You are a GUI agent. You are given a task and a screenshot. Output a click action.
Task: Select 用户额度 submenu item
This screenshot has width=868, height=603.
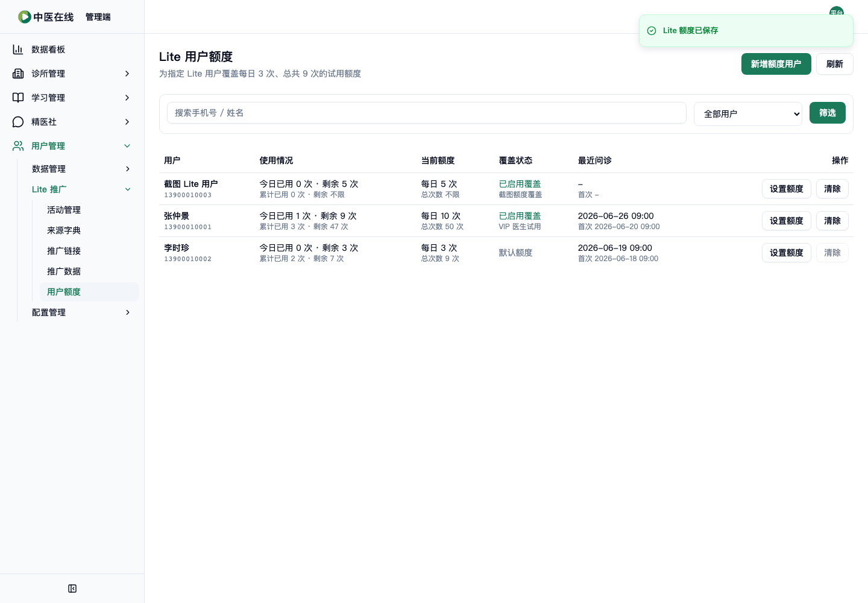[89, 292]
